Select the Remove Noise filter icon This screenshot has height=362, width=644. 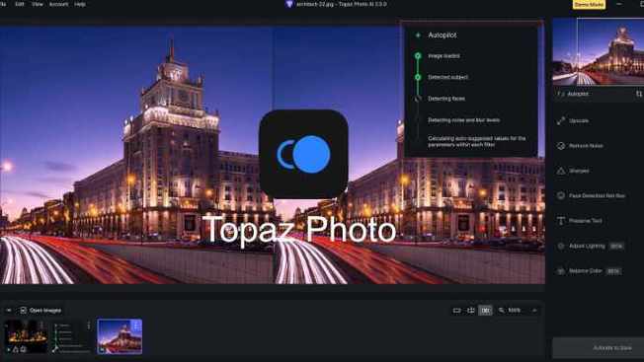click(561, 146)
